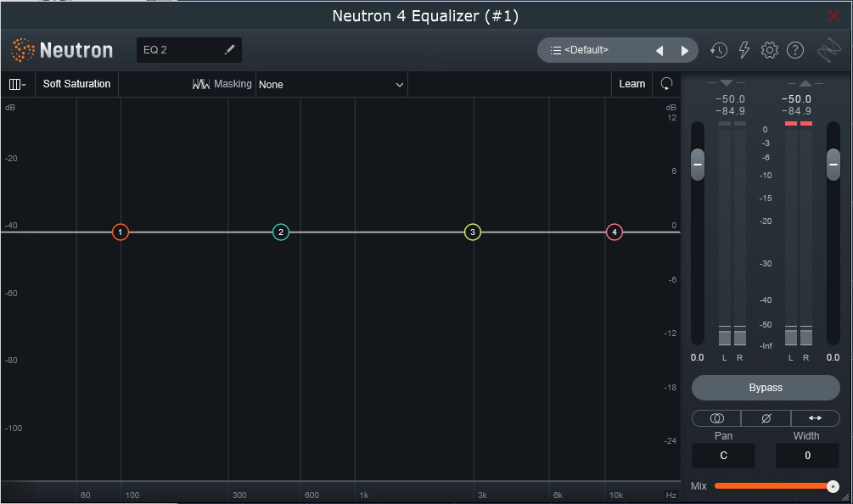This screenshot has width=853, height=504.
Task: Close the Neutron 4 Equalizer window
Action: pyautogui.click(x=833, y=16)
